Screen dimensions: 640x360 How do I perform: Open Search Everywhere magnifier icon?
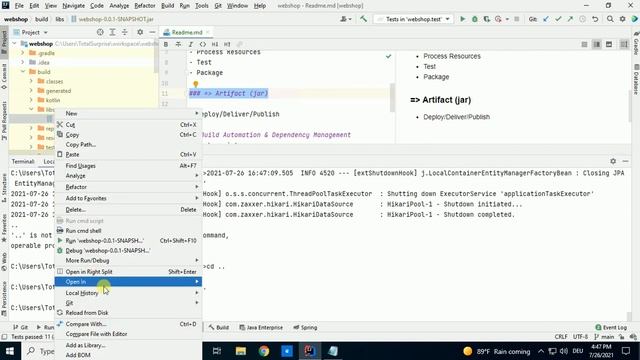(610, 19)
